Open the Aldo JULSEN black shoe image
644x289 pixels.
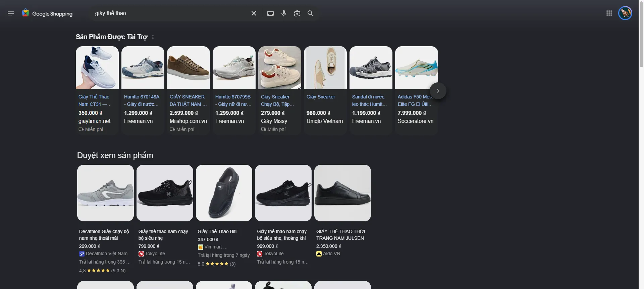click(342, 193)
